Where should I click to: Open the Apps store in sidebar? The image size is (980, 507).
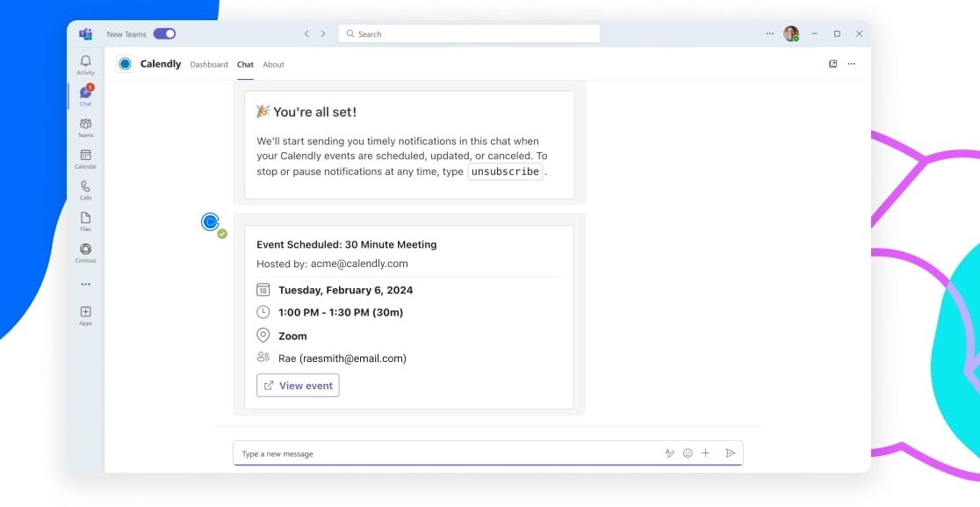coord(86,315)
